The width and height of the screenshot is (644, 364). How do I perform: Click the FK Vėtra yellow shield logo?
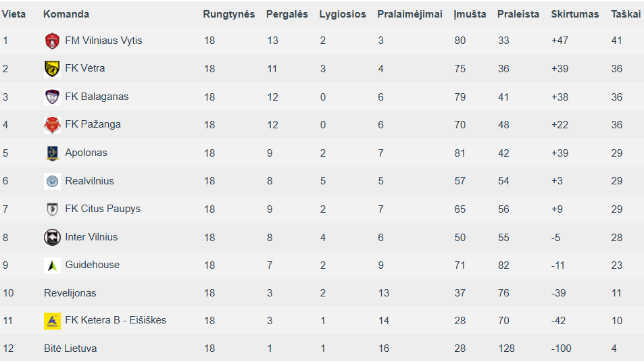52,68
